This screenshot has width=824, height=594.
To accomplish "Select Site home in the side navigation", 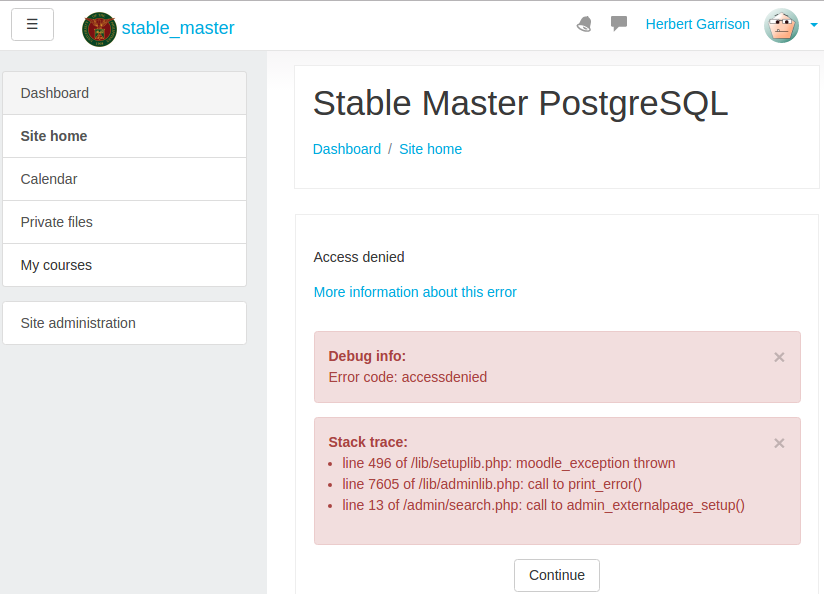I will [x=125, y=136].
